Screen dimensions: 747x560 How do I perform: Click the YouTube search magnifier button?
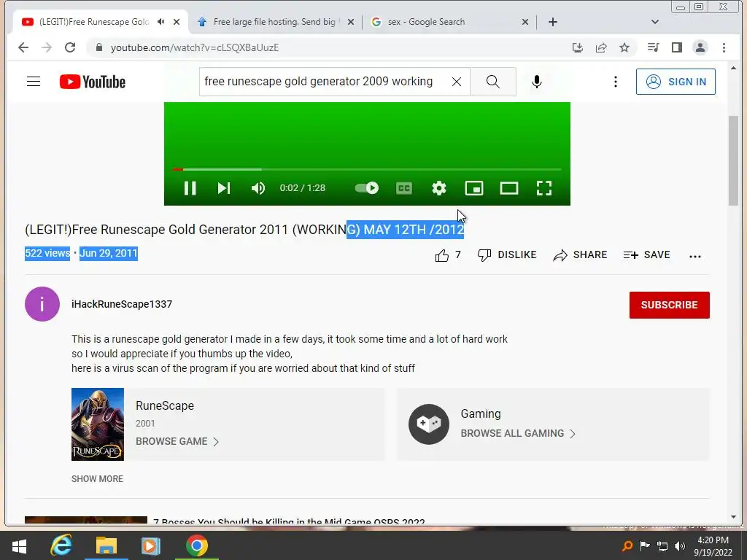[493, 82]
